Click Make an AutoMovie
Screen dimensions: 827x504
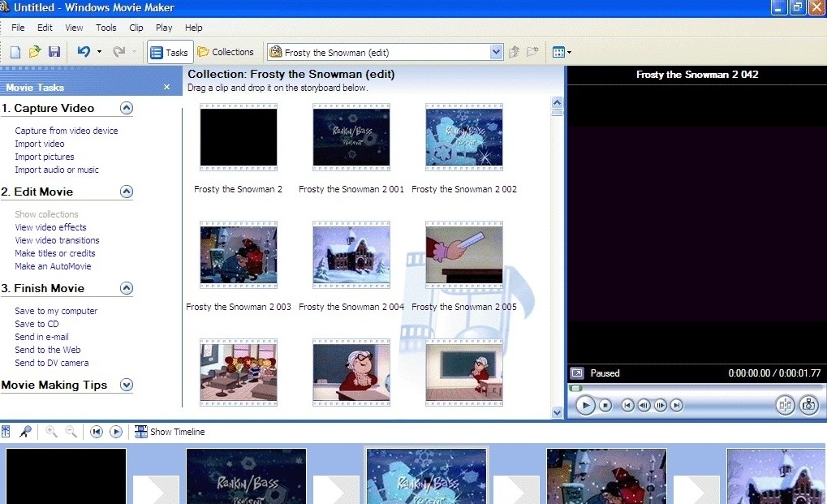[53, 266]
